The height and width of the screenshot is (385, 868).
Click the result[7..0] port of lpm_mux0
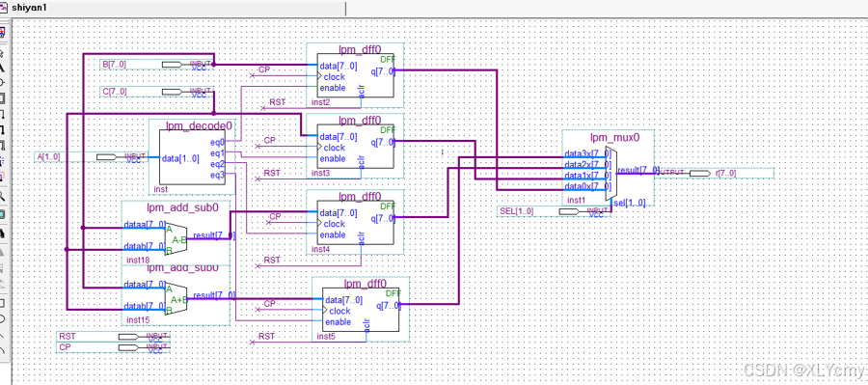[x=638, y=170]
